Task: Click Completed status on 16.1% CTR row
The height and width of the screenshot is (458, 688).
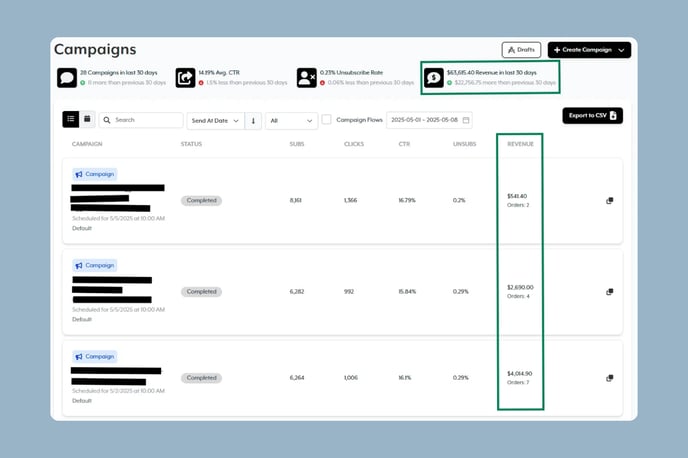Action: coord(201,378)
